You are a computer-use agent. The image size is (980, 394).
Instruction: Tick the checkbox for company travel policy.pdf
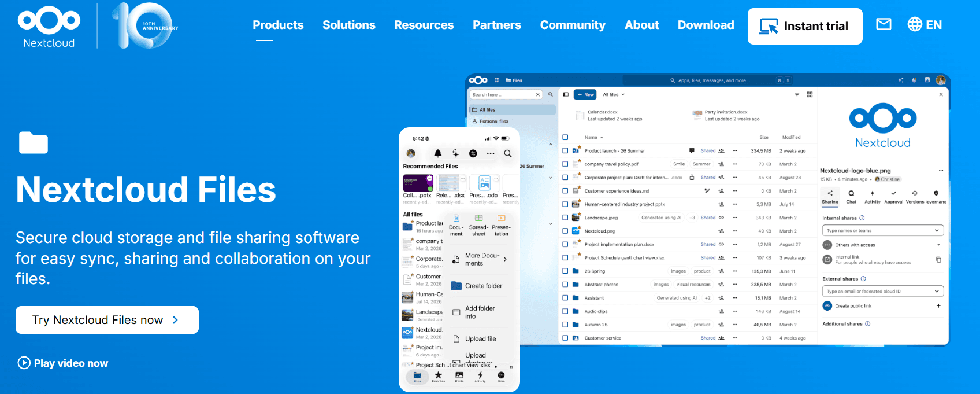[x=565, y=164]
